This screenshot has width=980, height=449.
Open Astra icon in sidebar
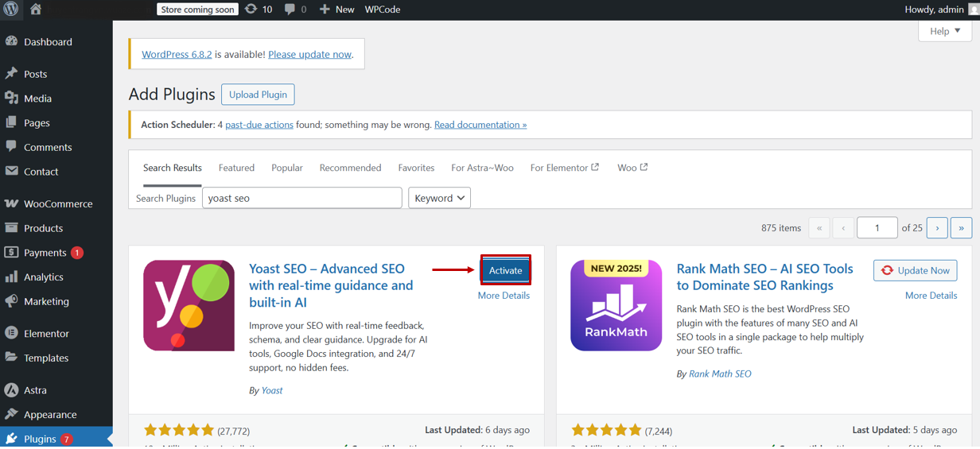[x=11, y=390]
